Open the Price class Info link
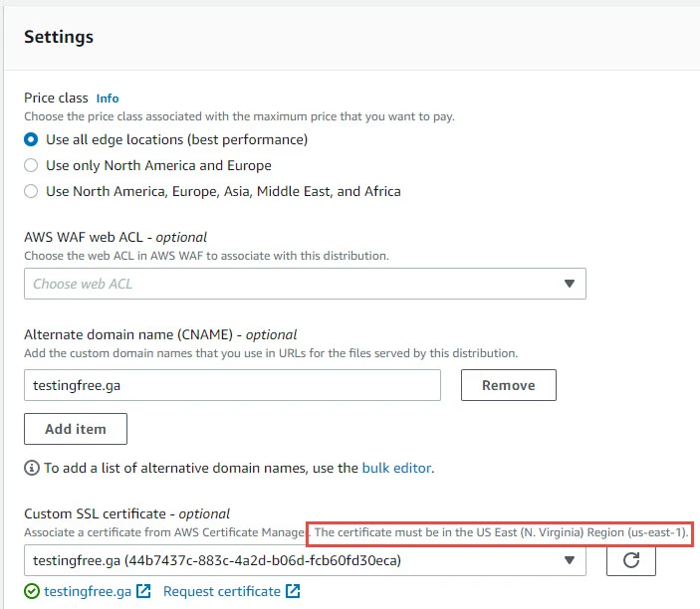 (x=108, y=99)
